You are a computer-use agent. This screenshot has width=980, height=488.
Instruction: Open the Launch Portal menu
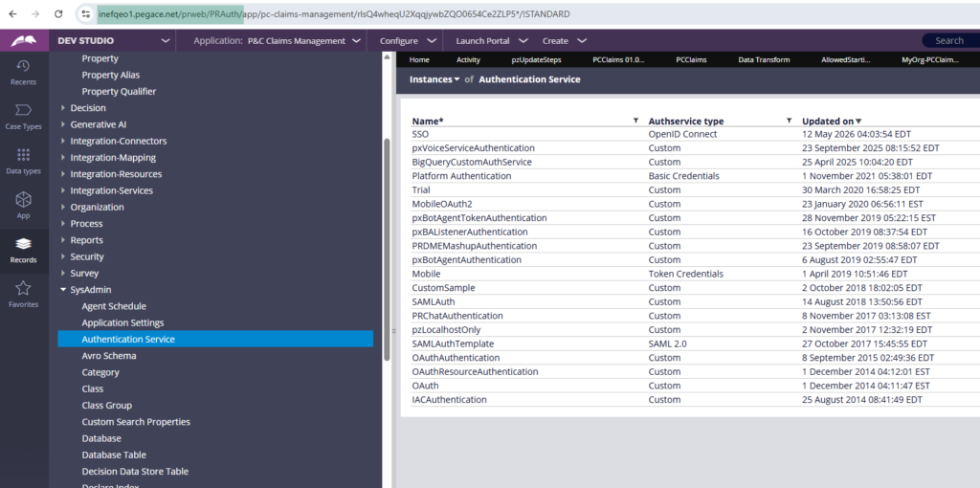click(490, 40)
